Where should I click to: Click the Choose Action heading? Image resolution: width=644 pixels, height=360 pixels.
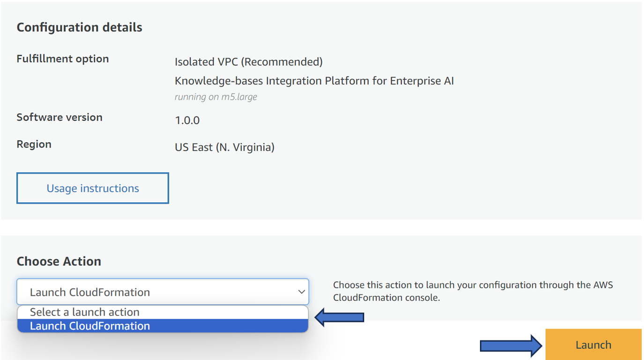[x=59, y=261]
